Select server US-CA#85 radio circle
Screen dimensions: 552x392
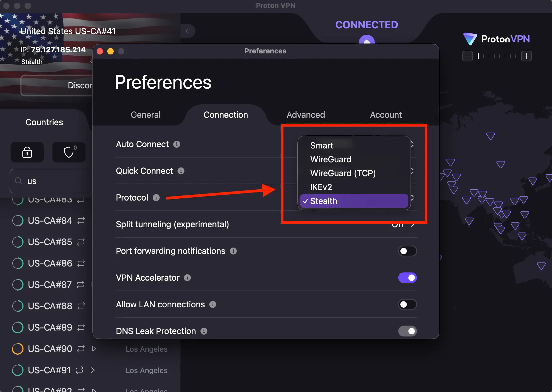coord(18,242)
